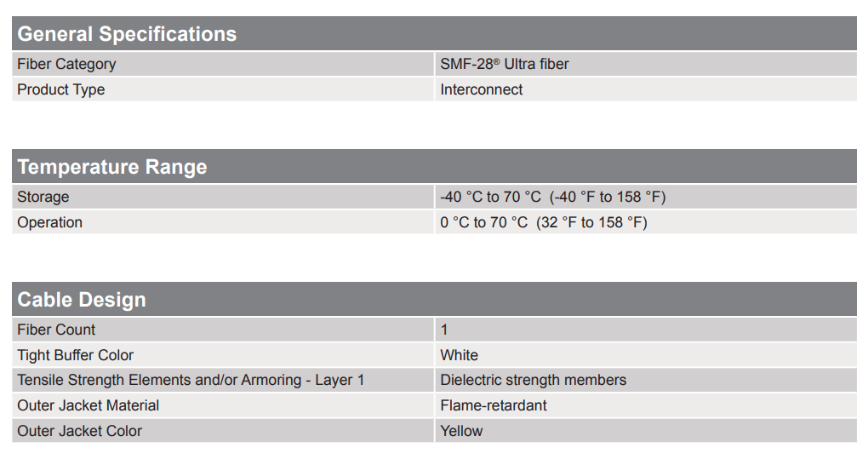Click the Flame-retardant value cell
868x459 pixels.
click(494, 405)
